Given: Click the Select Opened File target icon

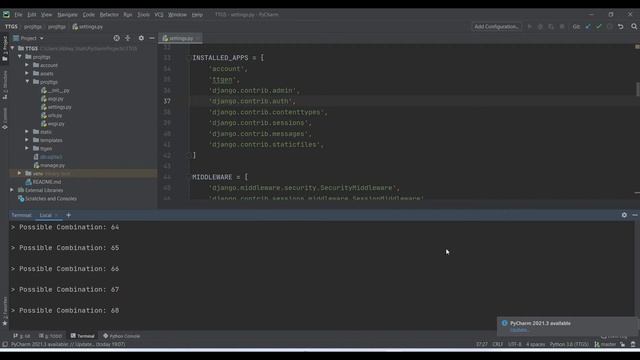Looking at the screenshot, I should tap(117, 38).
